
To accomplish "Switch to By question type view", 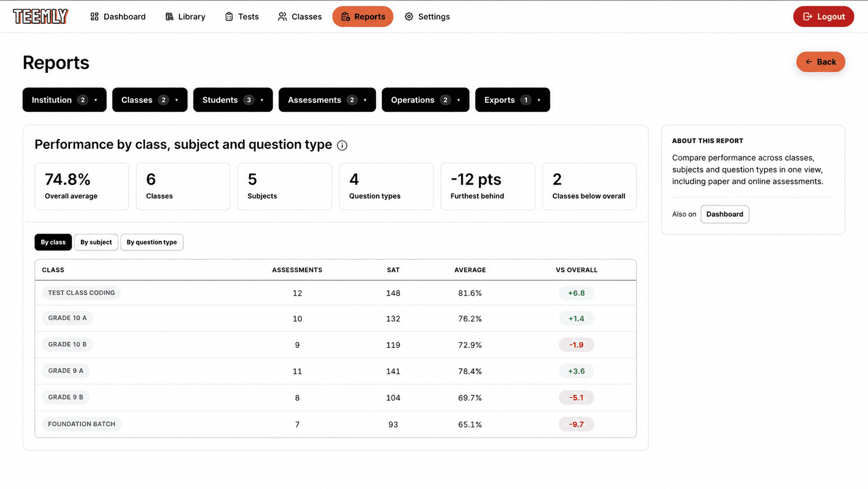I will click(152, 242).
